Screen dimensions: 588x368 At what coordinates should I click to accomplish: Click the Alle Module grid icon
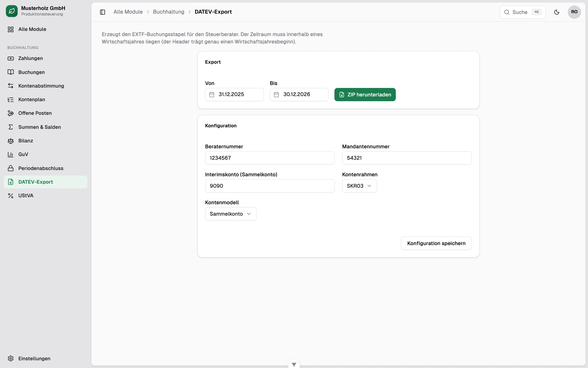click(10, 29)
